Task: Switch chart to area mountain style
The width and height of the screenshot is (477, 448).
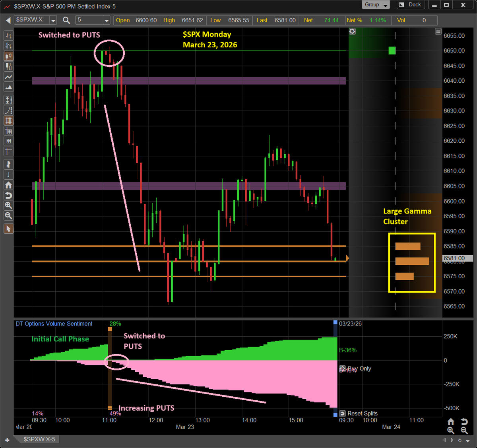Action: [8, 87]
